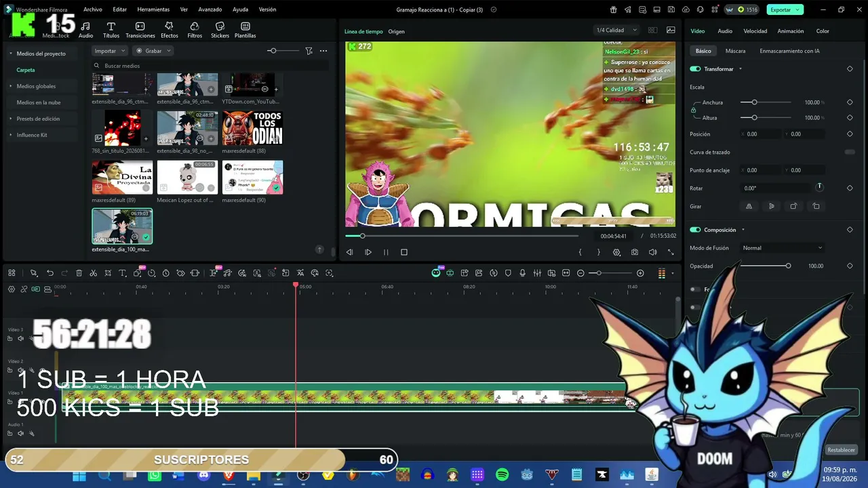Open WhatsApp from the Windows taskbar
The height and width of the screenshot is (488, 868).
155,475
